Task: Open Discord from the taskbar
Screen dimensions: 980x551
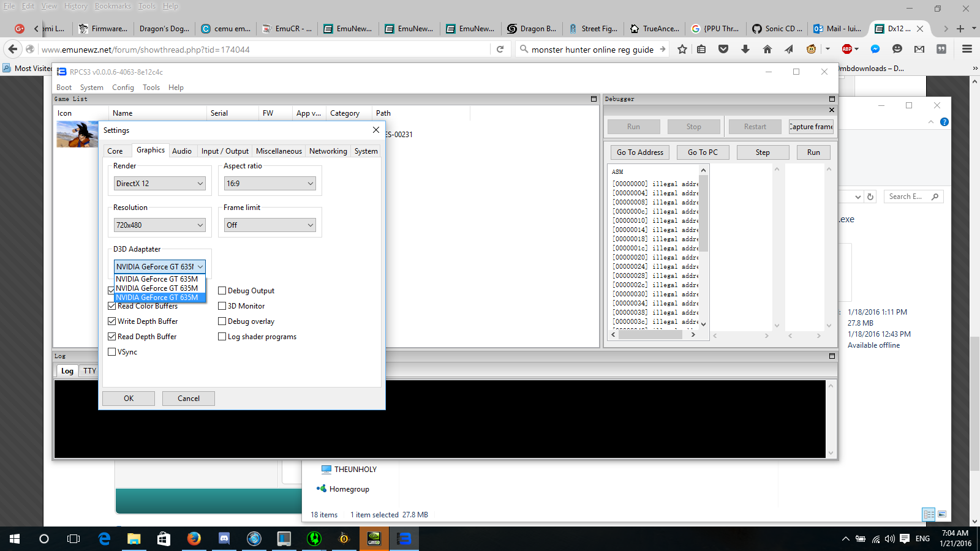Action: 224,539
